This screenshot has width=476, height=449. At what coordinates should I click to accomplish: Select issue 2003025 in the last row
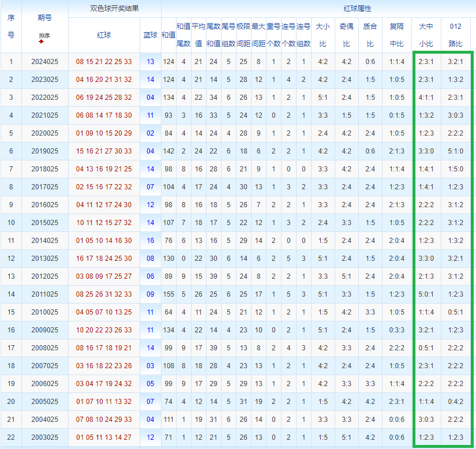tap(44, 437)
